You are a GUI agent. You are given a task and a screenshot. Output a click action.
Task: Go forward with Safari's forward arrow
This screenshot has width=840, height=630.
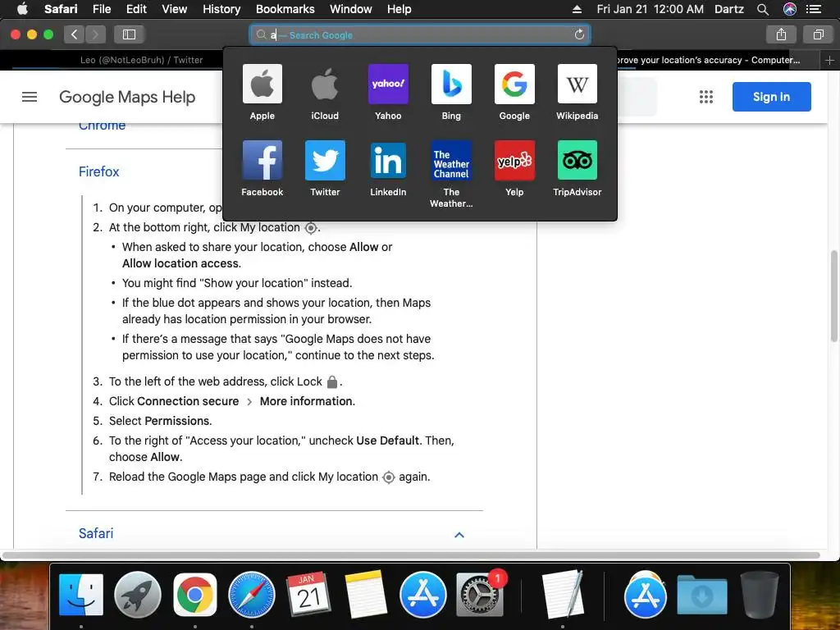pos(95,34)
